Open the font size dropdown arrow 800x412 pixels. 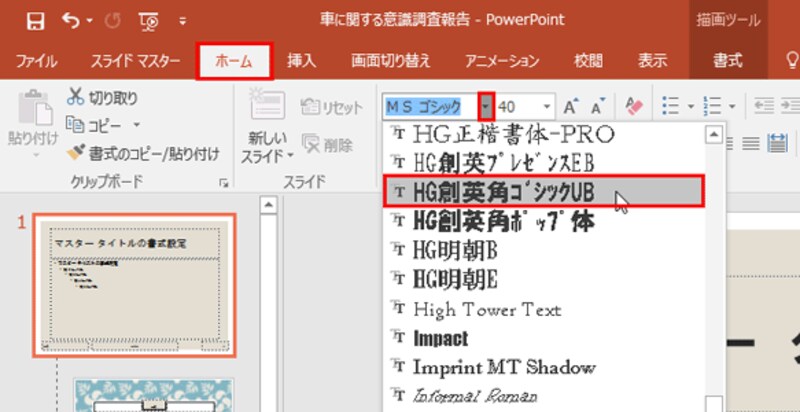click(547, 107)
